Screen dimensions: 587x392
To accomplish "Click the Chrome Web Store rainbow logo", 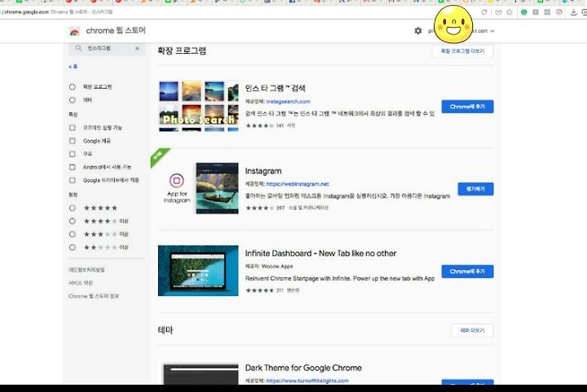I will click(74, 32).
